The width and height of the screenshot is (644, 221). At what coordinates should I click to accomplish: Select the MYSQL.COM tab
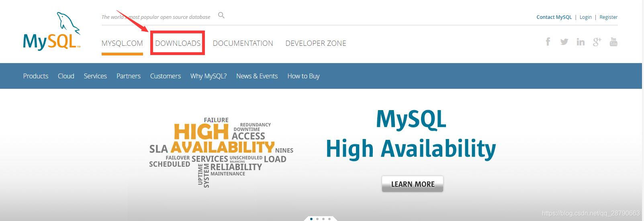[122, 43]
